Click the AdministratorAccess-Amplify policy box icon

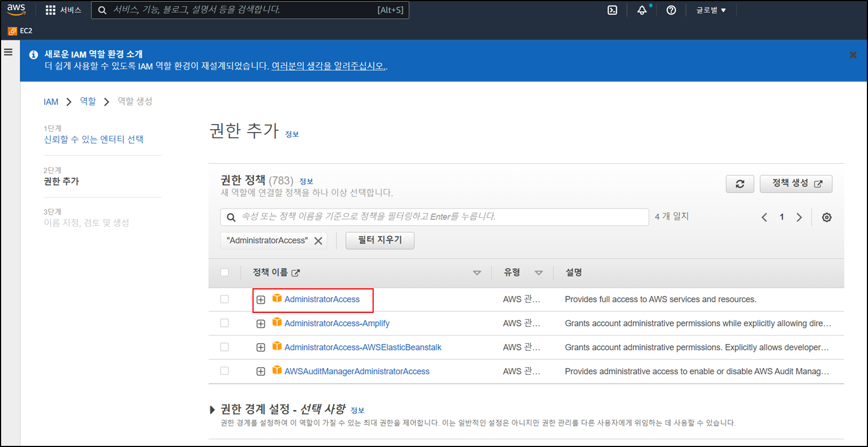pyautogui.click(x=277, y=322)
